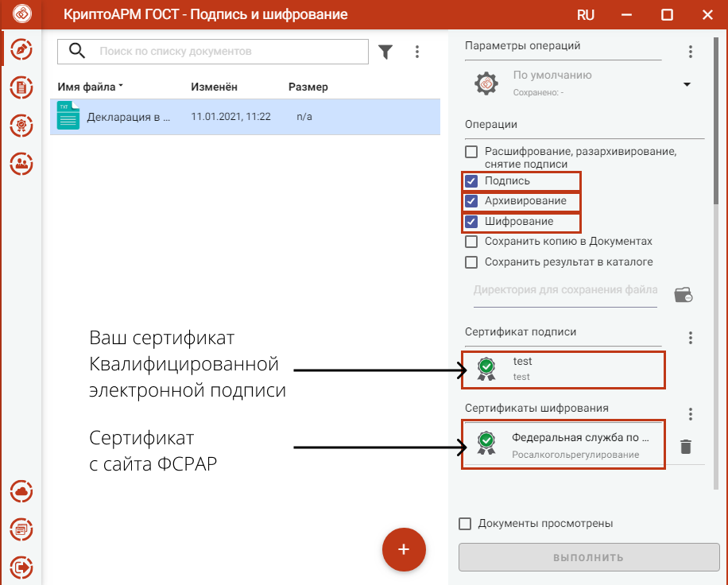Uncheck the Шифрование checkbox
728x585 pixels.
tap(471, 222)
